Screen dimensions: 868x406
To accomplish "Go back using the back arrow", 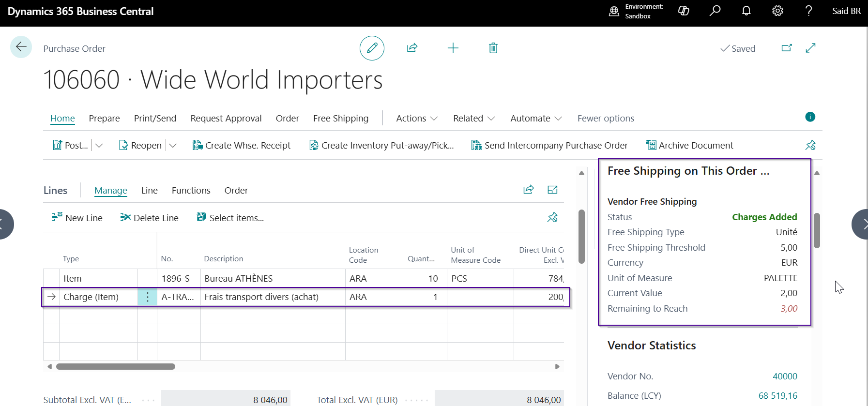I will tap(21, 47).
